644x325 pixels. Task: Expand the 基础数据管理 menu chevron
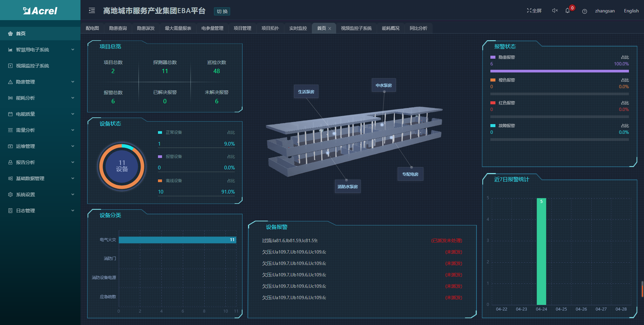click(73, 178)
